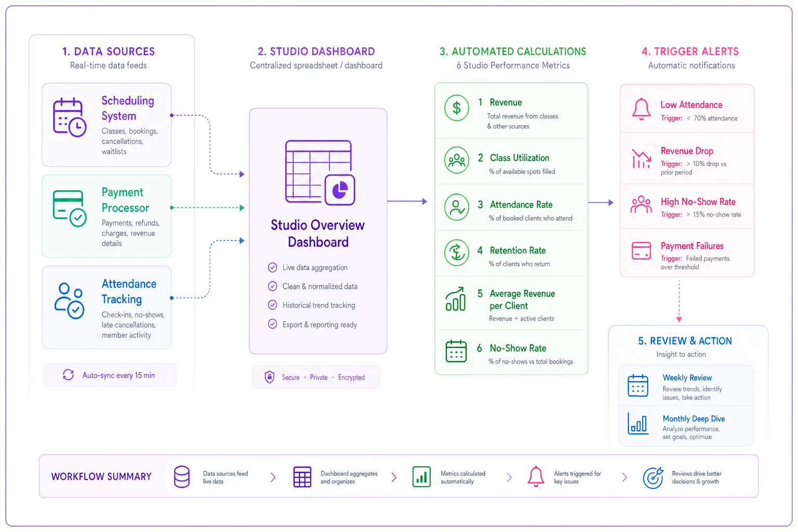Click the Monthly Deep Dive bar chart icon

[638, 423]
